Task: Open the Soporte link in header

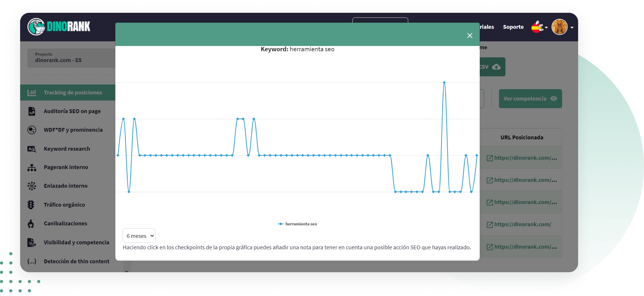Action: (513, 27)
